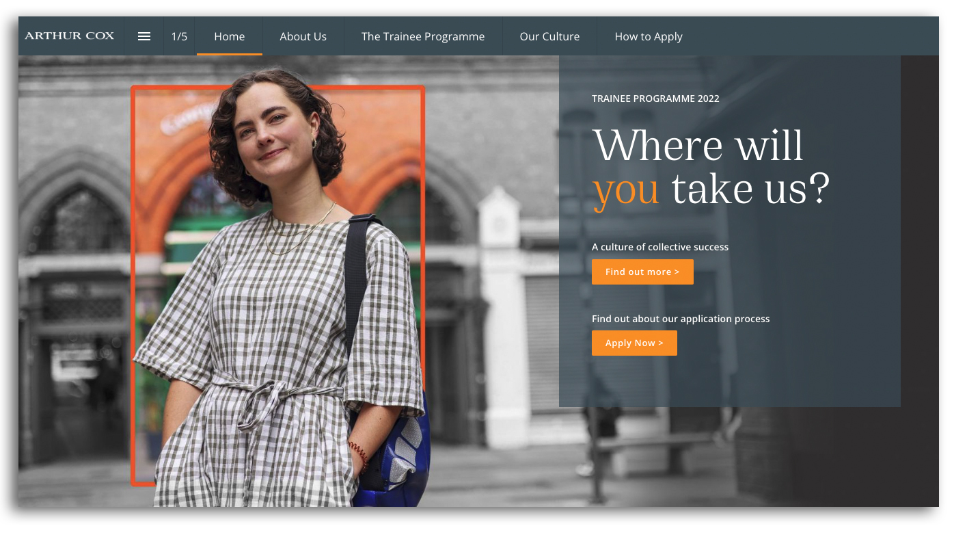Viewport: 980px width, 552px height.
Task: Click the Find out more button
Action: [642, 272]
